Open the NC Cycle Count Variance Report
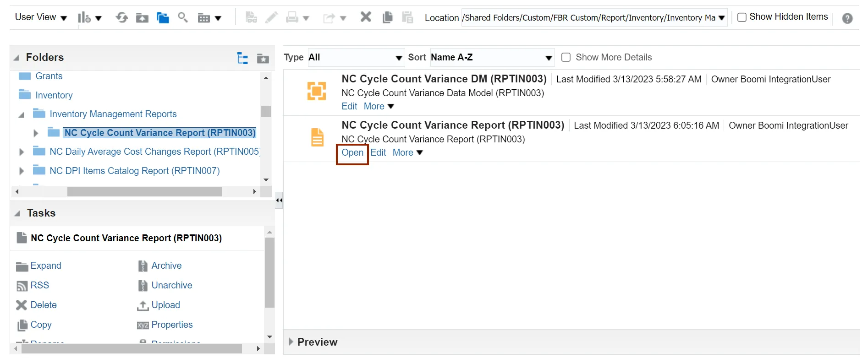868x358 pixels. (x=352, y=153)
